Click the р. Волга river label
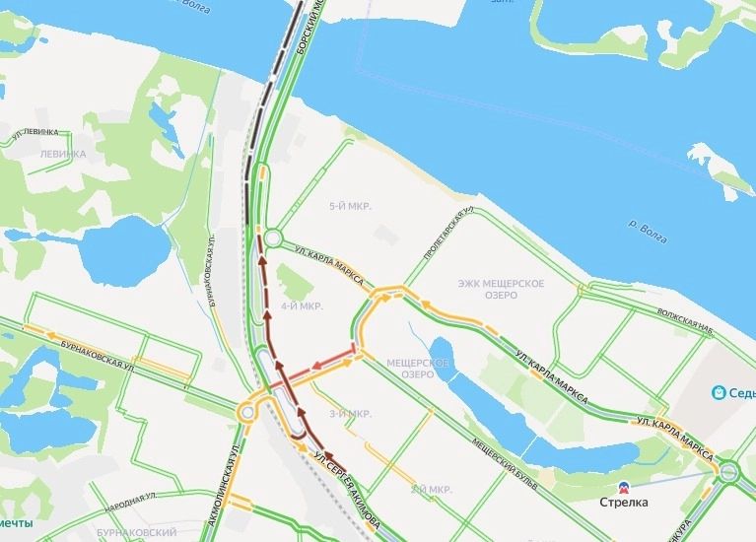 click(648, 232)
